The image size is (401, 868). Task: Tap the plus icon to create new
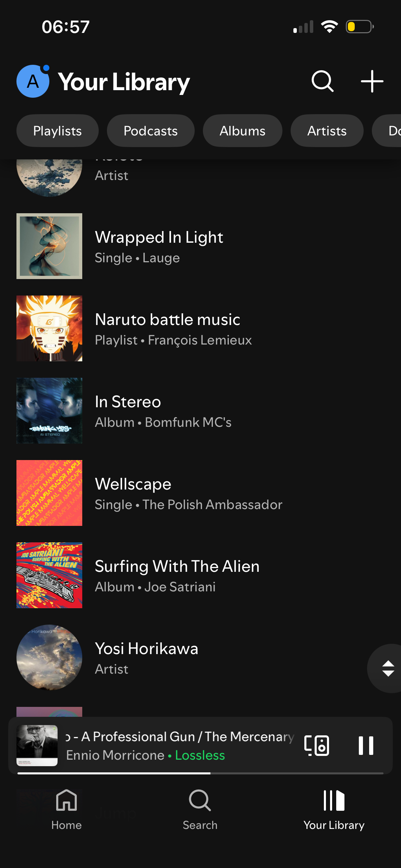[372, 81]
